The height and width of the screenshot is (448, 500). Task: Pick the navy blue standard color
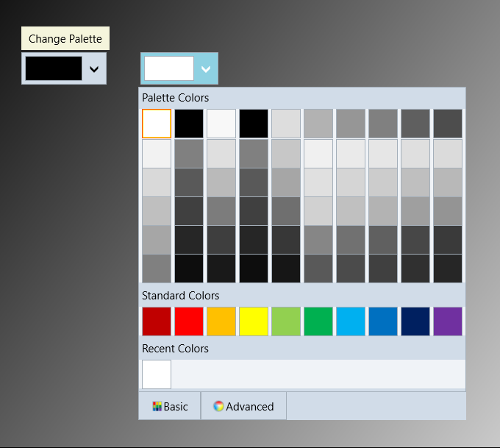pyautogui.click(x=415, y=321)
